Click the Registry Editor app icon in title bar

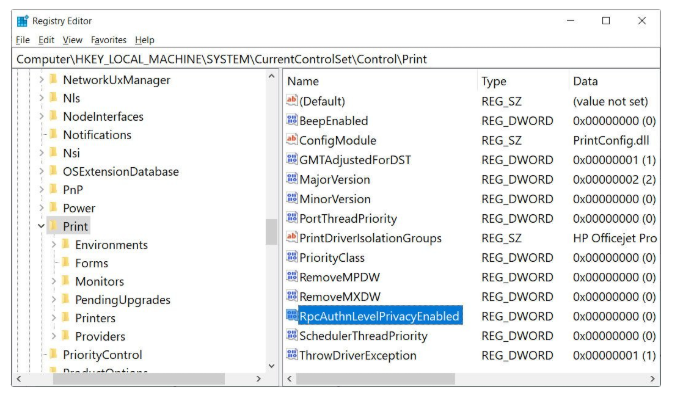[23, 21]
